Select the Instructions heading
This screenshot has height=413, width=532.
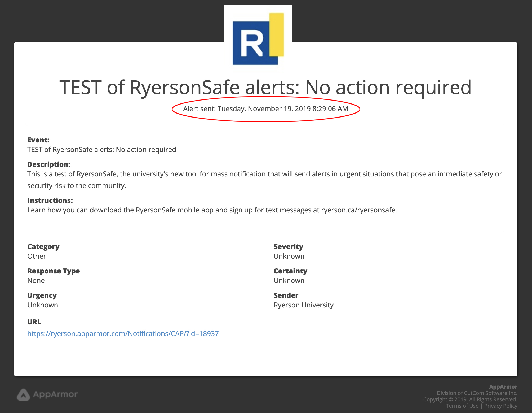50,200
